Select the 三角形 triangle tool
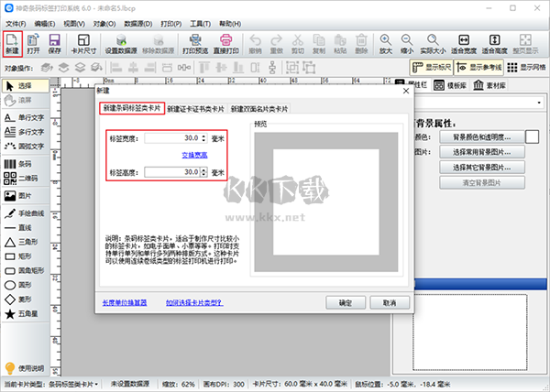550x392 pixels. 21,242
